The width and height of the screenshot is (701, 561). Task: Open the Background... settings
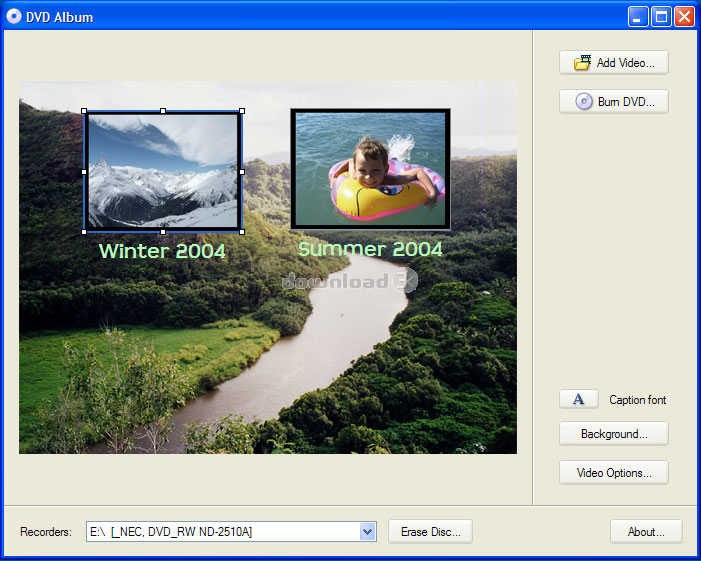pyautogui.click(x=614, y=434)
